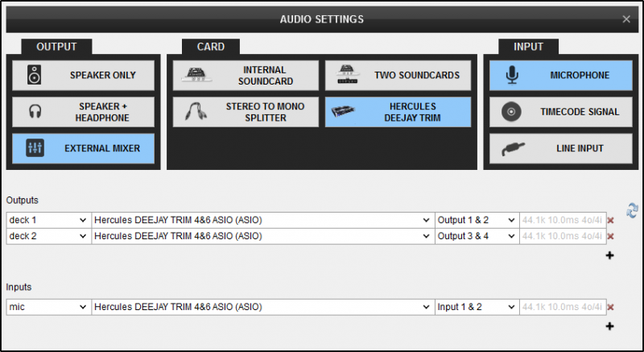Add a new input row with plus
Image resolution: width=644 pixels, height=352 pixels.
click(610, 326)
